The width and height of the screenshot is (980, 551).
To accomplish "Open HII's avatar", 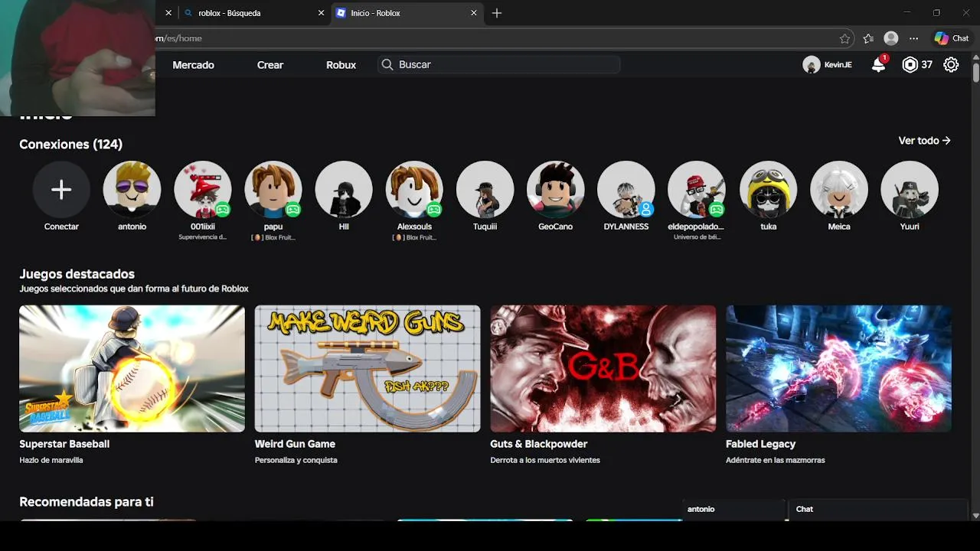I will (x=344, y=190).
